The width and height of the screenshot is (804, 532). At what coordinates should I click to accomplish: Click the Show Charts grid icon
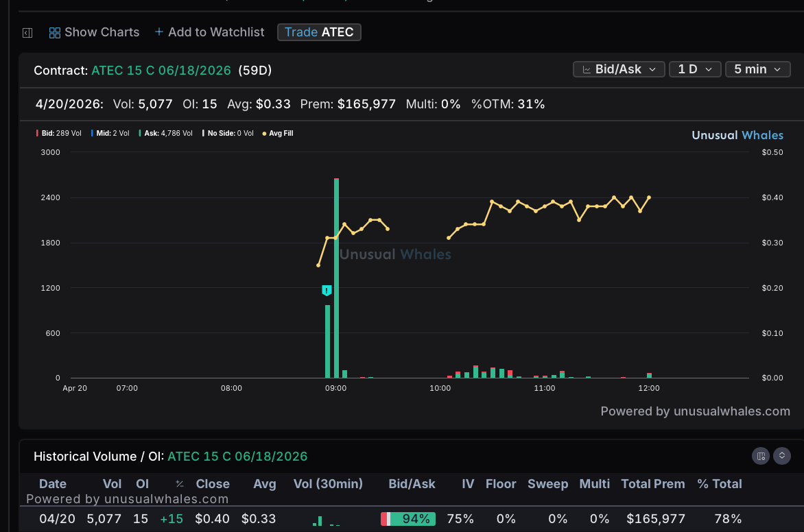coord(54,33)
